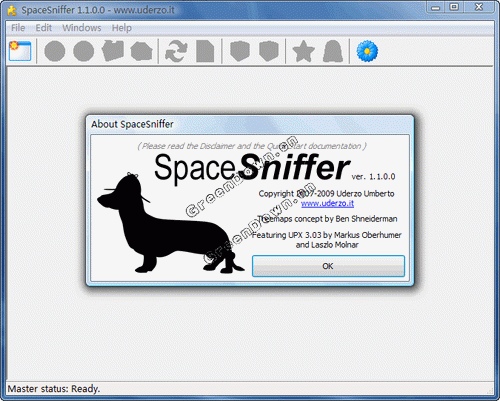Click the gray star toolbar icon

(x=303, y=51)
